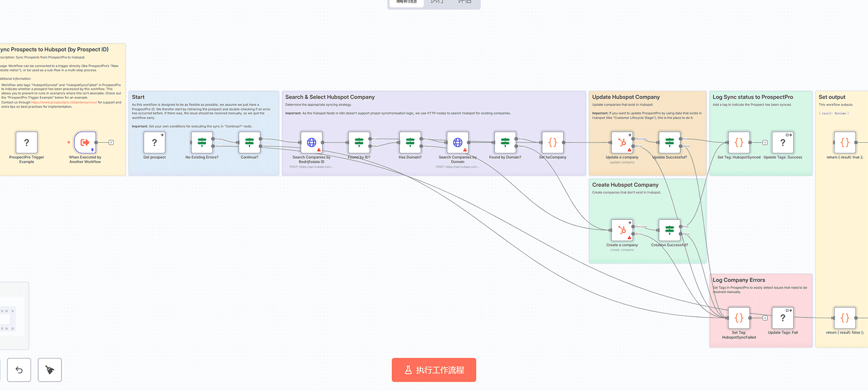868x391 pixels.
Task: Select the No Existing Errors? IF node
Action: (202, 142)
